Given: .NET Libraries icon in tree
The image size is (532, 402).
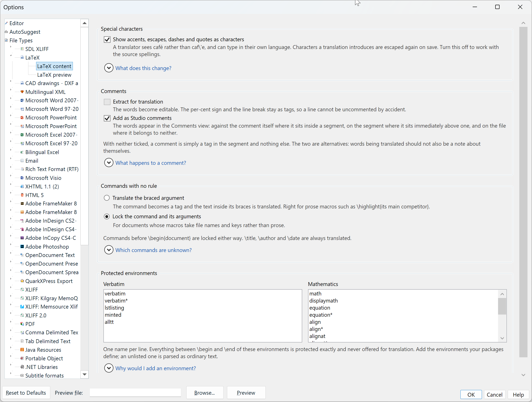Looking at the screenshot, I should [22, 367].
